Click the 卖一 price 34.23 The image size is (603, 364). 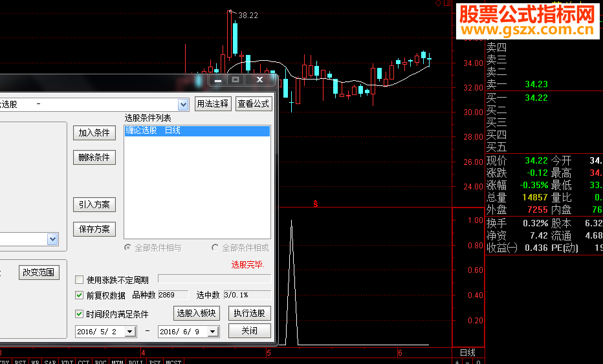[x=536, y=84]
